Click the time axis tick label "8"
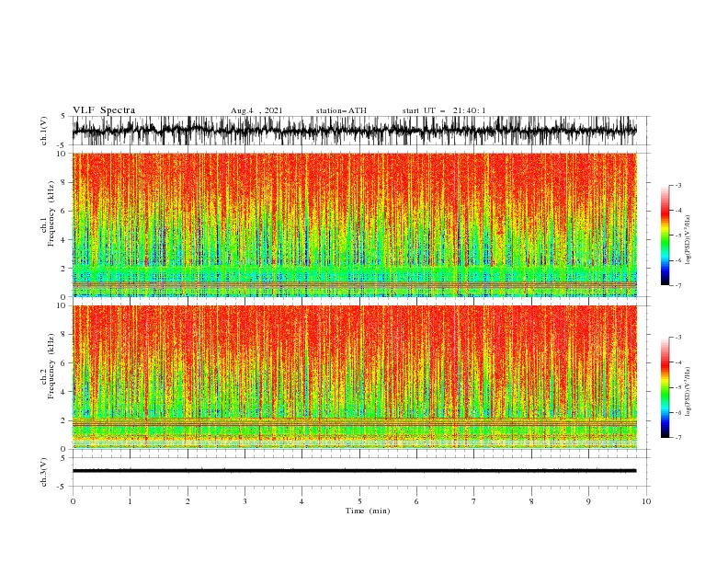 click(x=531, y=501)
